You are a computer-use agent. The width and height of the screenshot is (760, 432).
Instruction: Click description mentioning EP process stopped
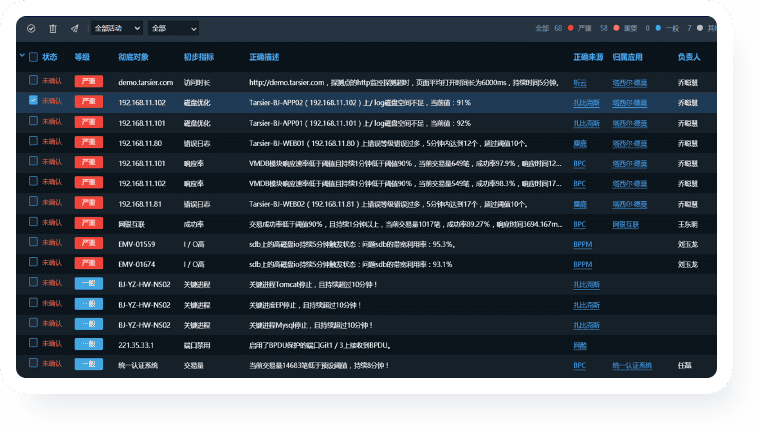coord(305,305)
